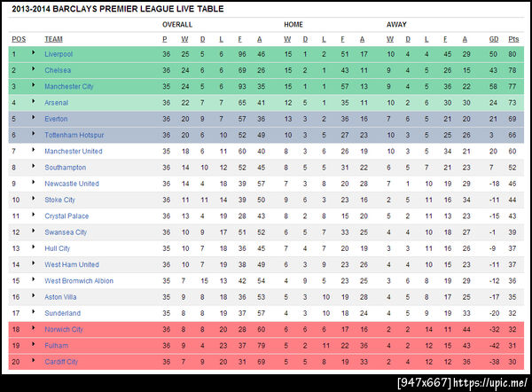Screen dimensions: 532x392
Task: Sort table by the Pts column header
Action: click(x=513, y=39)
